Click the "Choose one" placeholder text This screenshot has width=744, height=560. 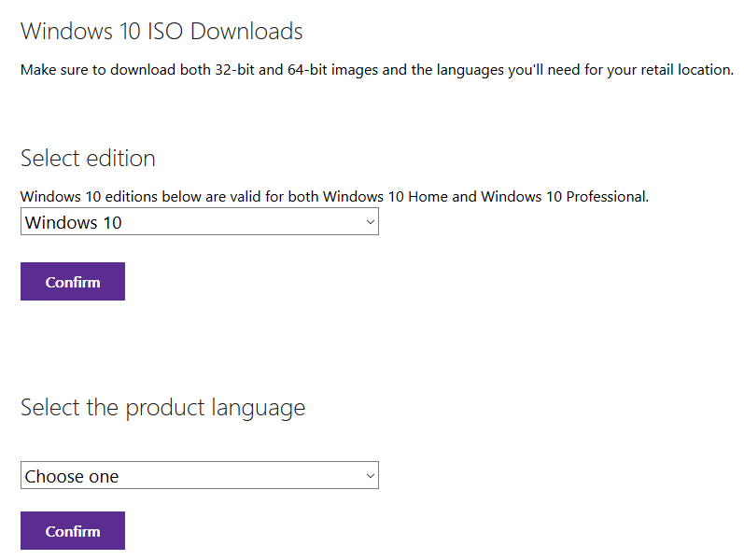point(72,477)
